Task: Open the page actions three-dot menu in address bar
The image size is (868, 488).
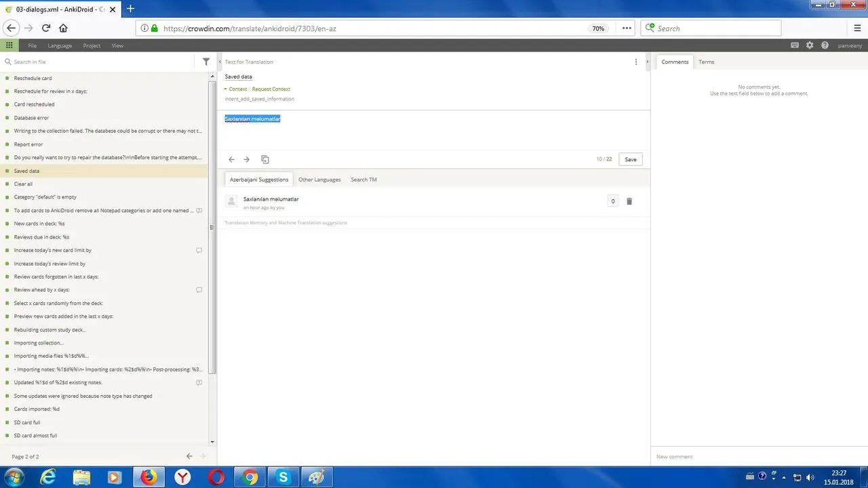Action: (x=627, y=28)
